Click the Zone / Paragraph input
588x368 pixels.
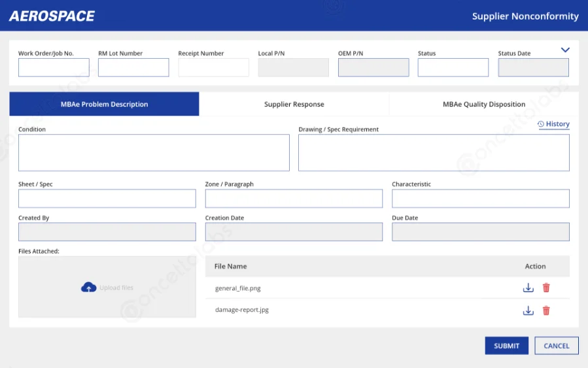click(x=294, y=199)
